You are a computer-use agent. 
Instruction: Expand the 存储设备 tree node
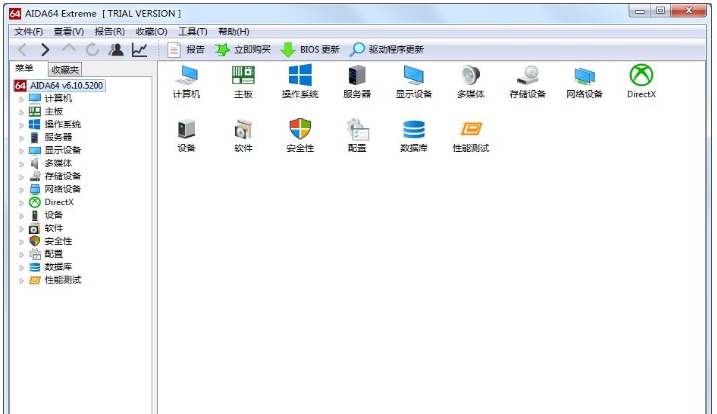pyautogui.click(x=21, y=176)
